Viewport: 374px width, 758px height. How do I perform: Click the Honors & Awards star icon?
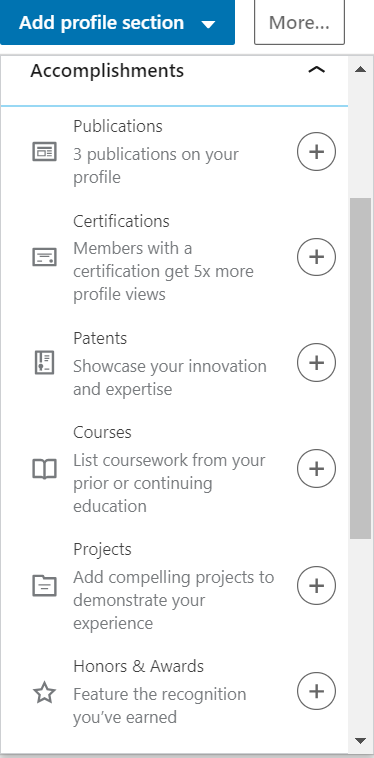pos(44,694)
